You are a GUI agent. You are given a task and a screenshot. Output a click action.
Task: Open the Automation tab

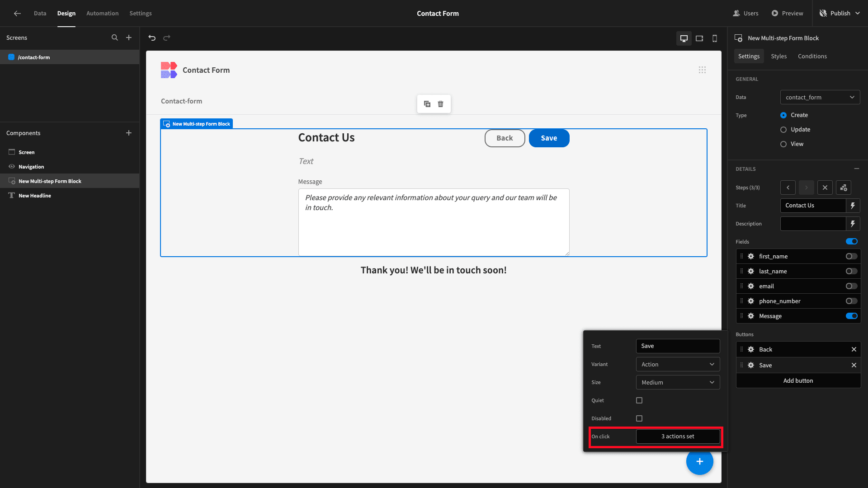pos(103,14)
